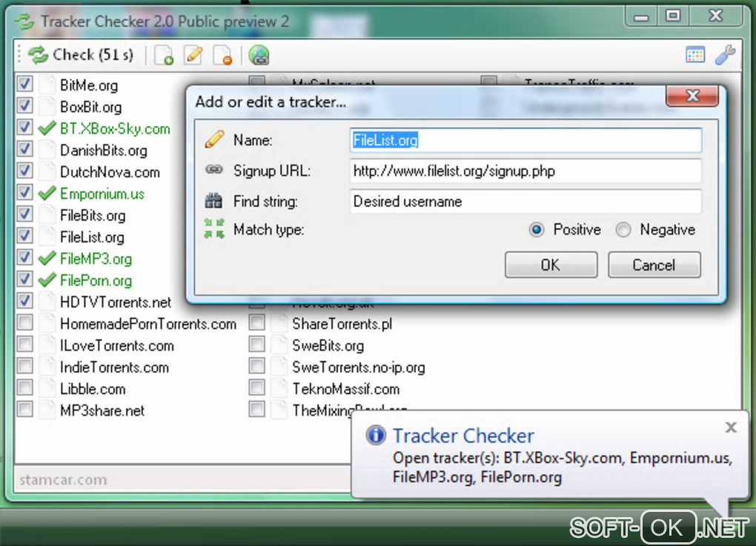Select the Positive match type radio button
Image resolution: width=756 pixels, height=546 pixels.
click(536, 229)
